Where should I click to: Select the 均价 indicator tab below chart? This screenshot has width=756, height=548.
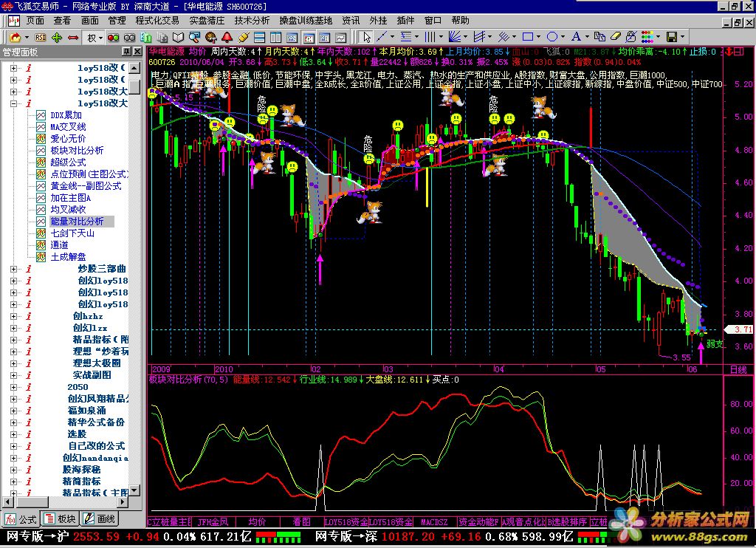point(257,522)
